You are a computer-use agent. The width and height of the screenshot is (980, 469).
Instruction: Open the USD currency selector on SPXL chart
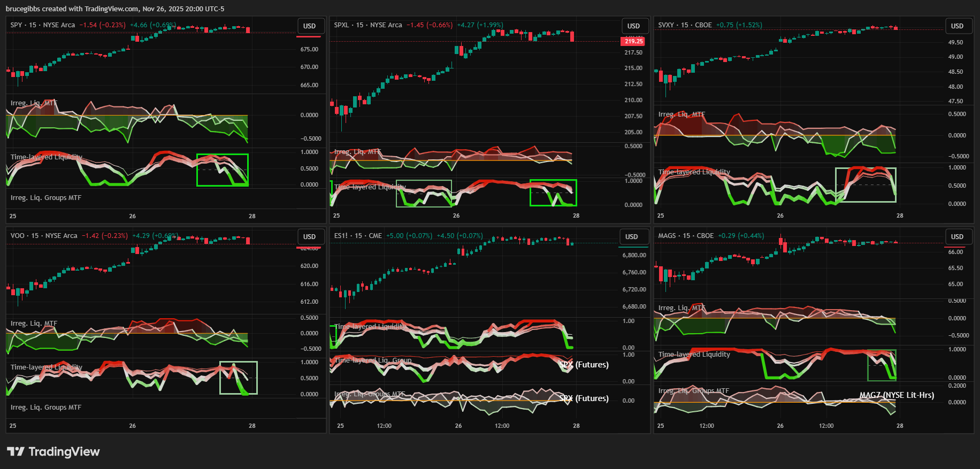(633, 26)
